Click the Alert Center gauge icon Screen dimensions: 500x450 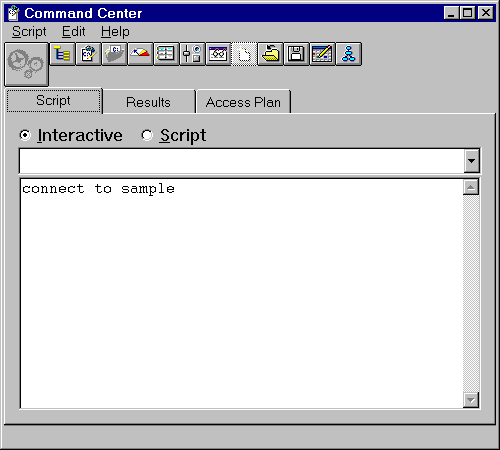coord(140,54)
